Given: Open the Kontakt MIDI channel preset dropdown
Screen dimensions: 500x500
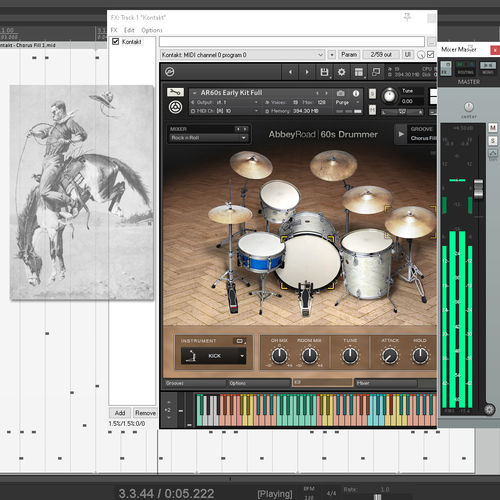Looking at the screenshot, I should 242,55.
